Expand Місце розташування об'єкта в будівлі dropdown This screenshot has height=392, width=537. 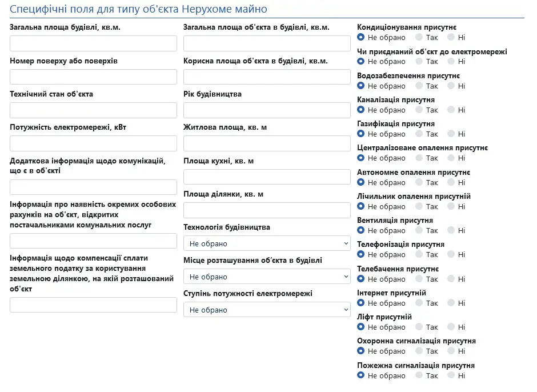267,277
